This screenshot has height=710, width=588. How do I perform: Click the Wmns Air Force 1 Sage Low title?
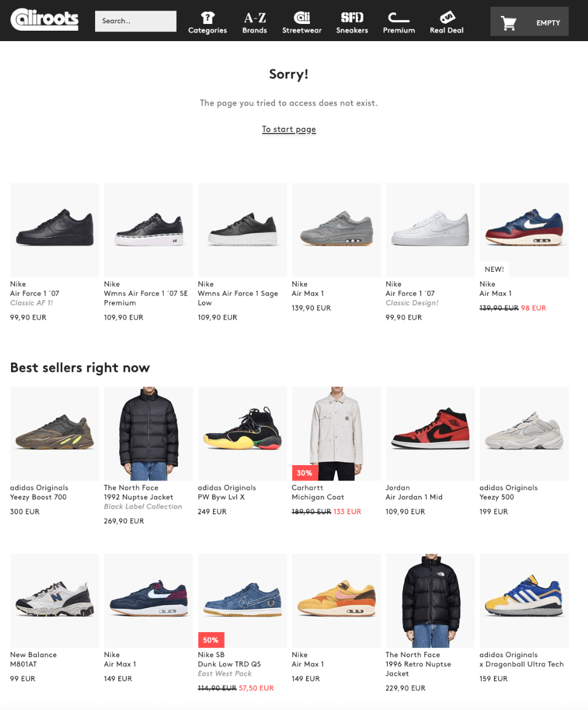(238, 298)
